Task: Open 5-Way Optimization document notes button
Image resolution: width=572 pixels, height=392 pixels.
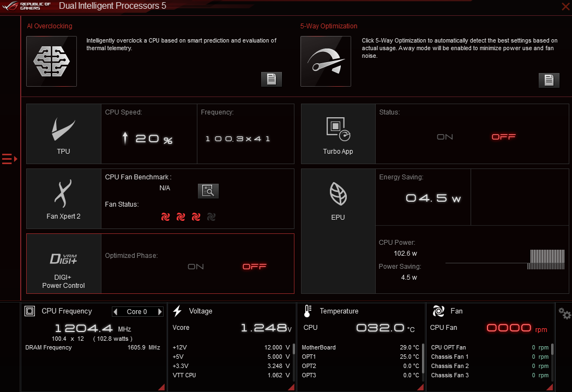Action: (549, 80)
